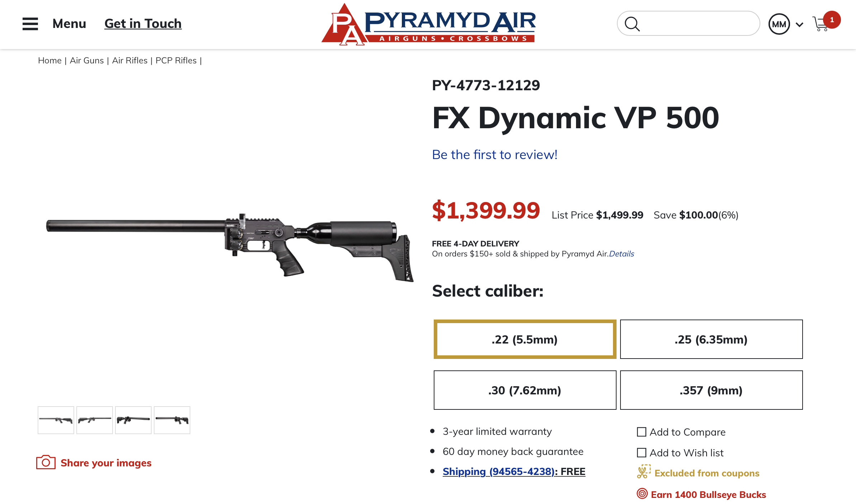Expand the account dropdown chevron
Viewport: 856px width, 504px height.
(x=799, y=25)
